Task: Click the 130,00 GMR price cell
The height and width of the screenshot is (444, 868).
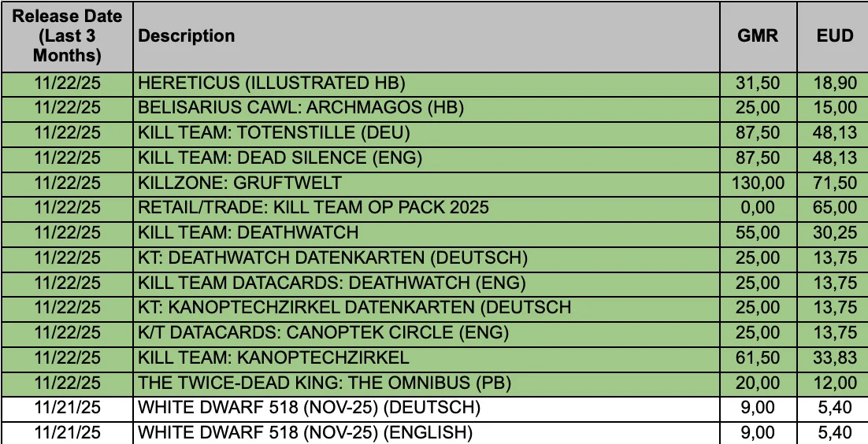Action: pos(759,184)
